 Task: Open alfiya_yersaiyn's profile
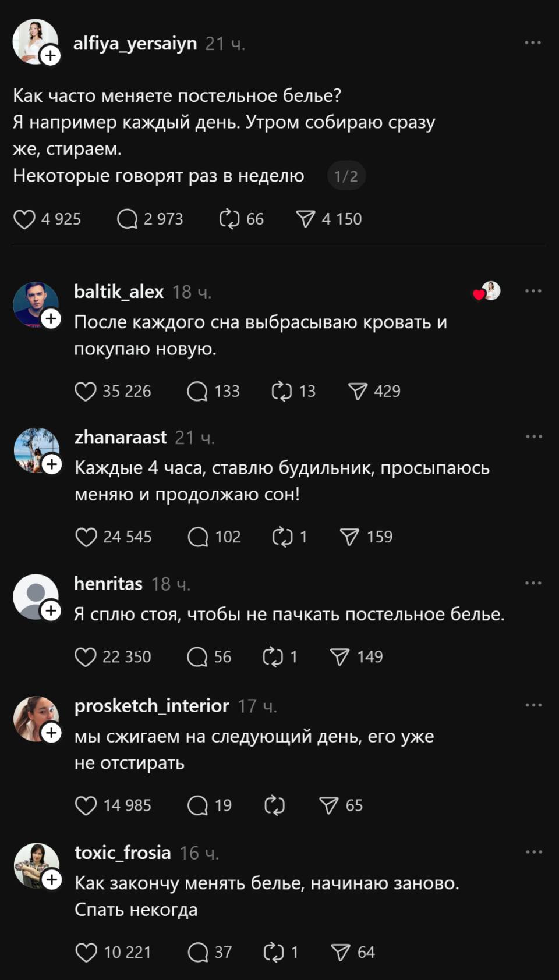(135, 42)
